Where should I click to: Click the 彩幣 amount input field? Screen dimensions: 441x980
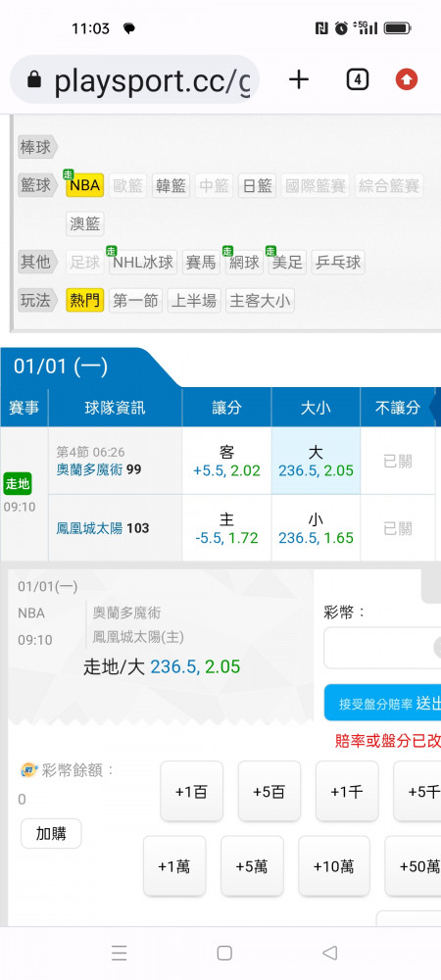pos(382,648)
